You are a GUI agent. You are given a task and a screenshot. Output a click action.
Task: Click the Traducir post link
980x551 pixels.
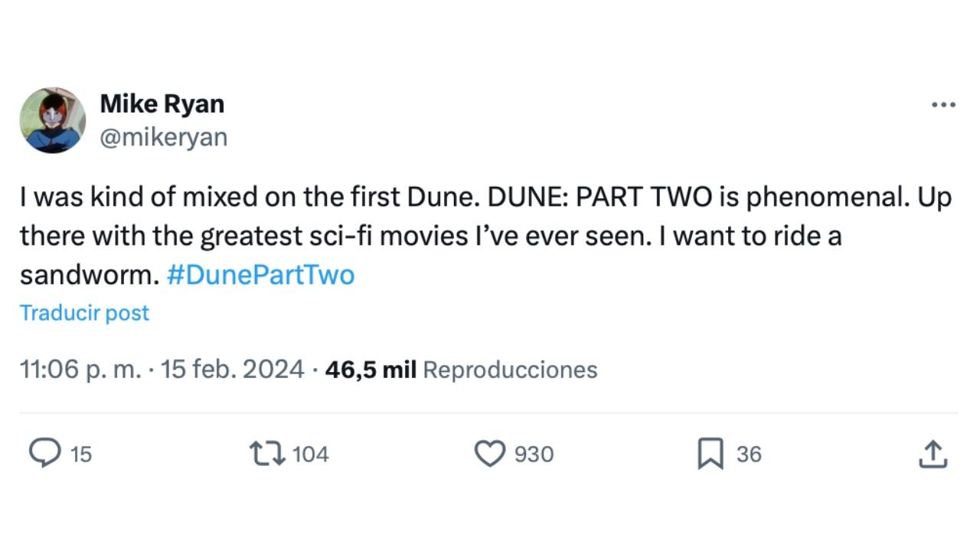click(84, 312)
